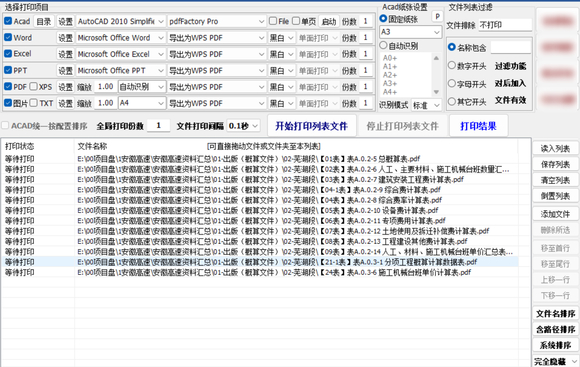Click 倒置列表 button
Viewport: 580px width, 367px height.
point(555,196)
